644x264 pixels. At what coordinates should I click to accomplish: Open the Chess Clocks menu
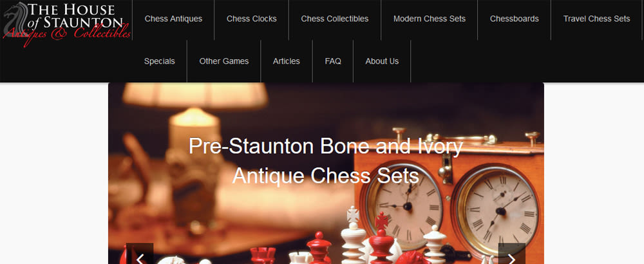tap(252, 19)
